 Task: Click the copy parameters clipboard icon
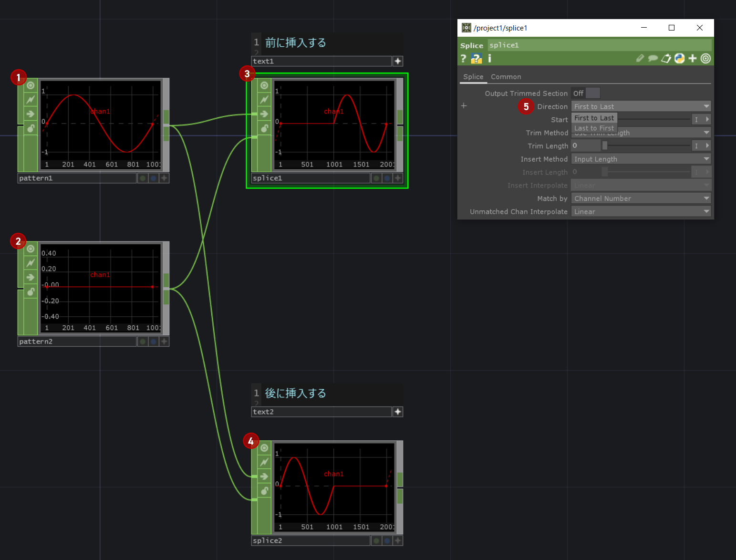pos(666,58)
